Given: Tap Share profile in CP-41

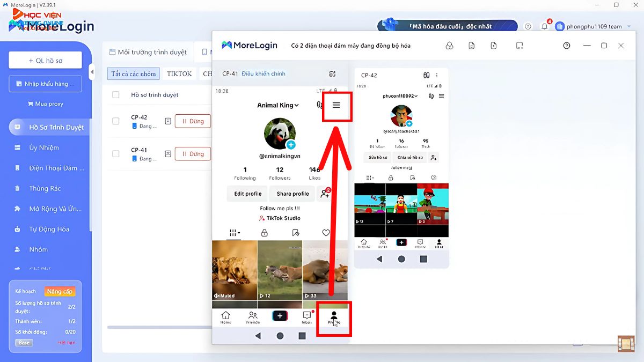Looking at the screenshot, I should [293, 194].
